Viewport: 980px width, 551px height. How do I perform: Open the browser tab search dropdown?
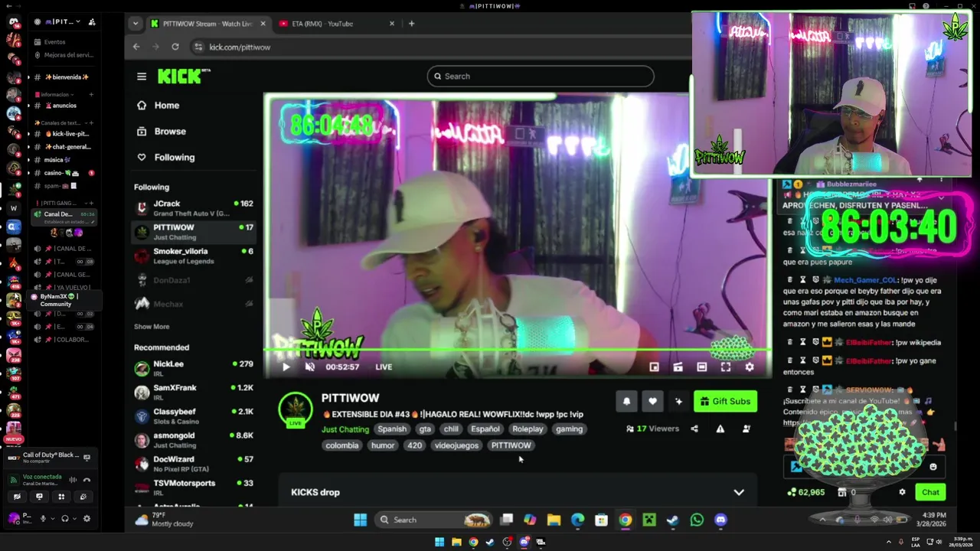tap(136, 24)
